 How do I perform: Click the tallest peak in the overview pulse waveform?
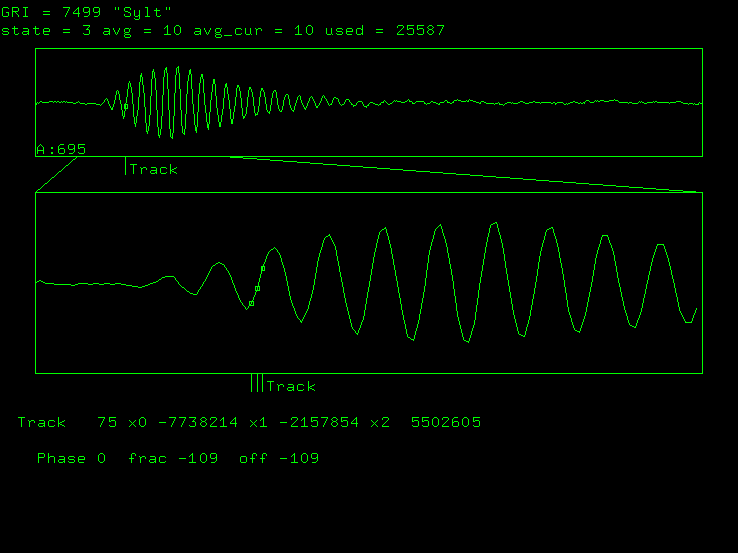[178, 67]
